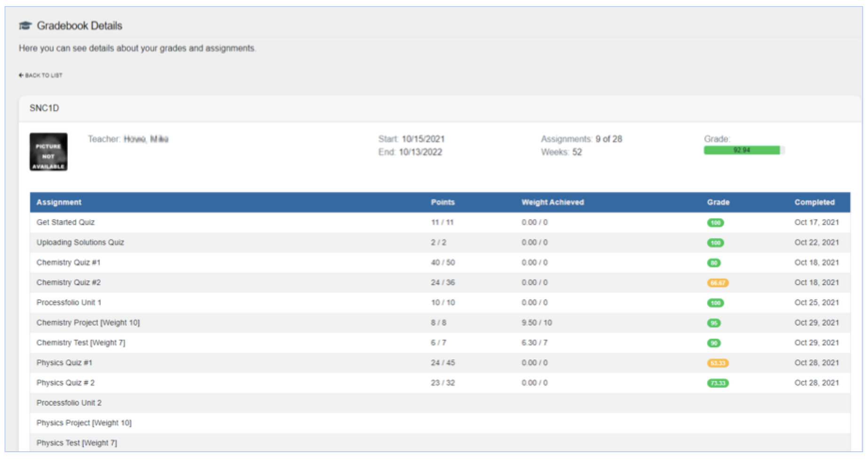Click the overall grade progress bar 92.94

[x=744, y=150]
